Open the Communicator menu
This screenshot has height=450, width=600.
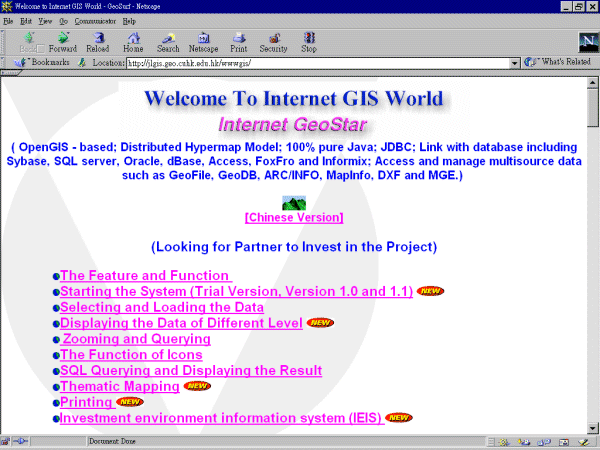point(95,21)
